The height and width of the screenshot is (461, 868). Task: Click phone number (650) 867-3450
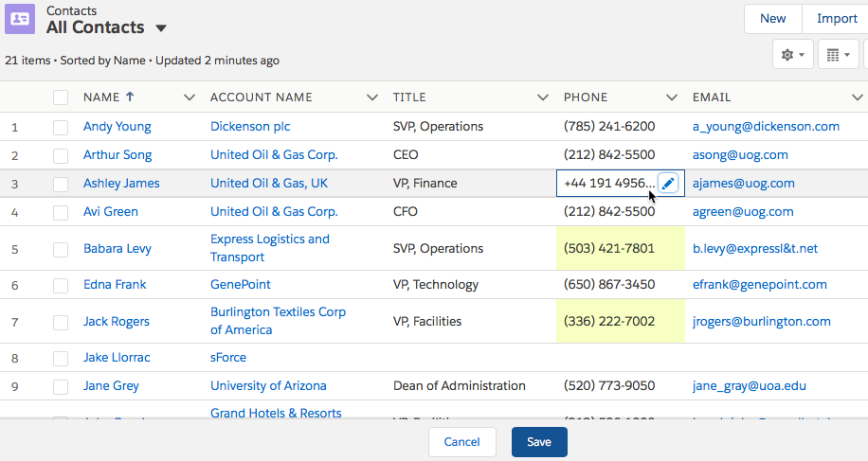[609, 284]
